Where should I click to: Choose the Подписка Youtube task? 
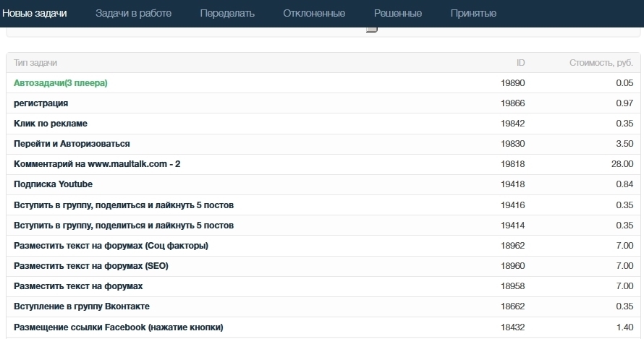53,184
